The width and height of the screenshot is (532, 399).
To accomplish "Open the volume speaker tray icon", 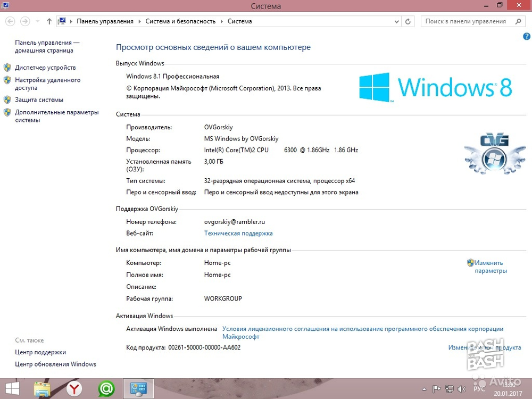I will pos(461,389).
